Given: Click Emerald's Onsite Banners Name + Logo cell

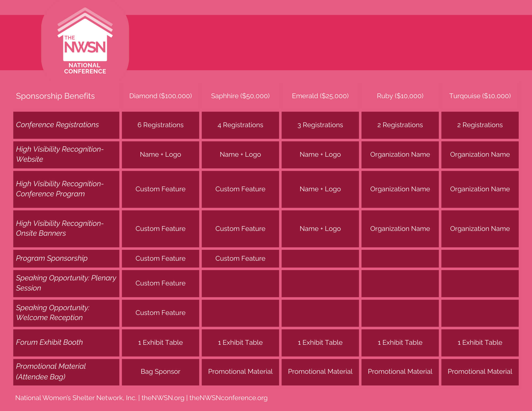Looking at the screenshot, I should click(x=320, y=229).
